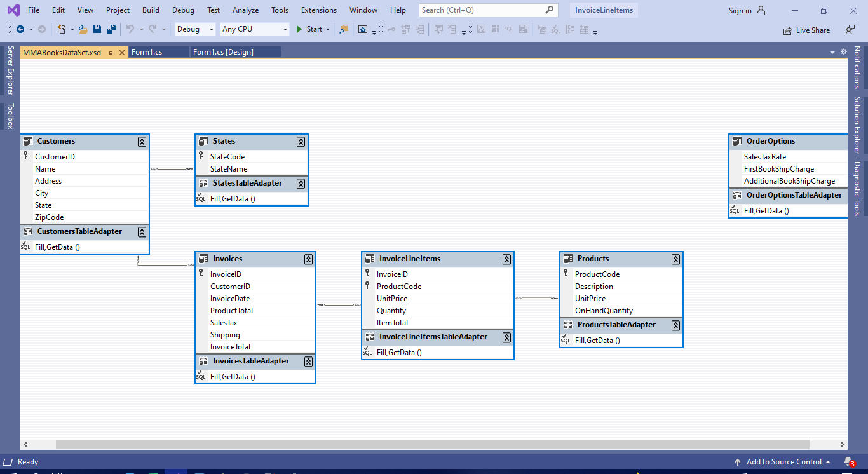Image resolution: width=868 pixels, height=474 pixels.
Task: Click the Customers table icon in its header
Action: (x=27, y=141)
